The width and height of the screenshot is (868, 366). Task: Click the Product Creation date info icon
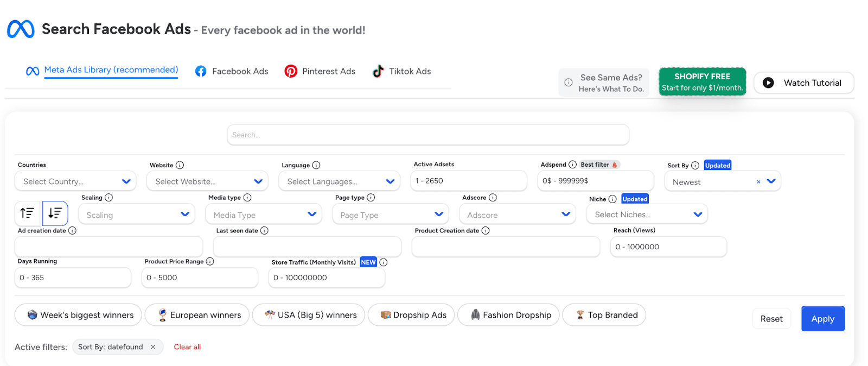[x=486, y=231]
